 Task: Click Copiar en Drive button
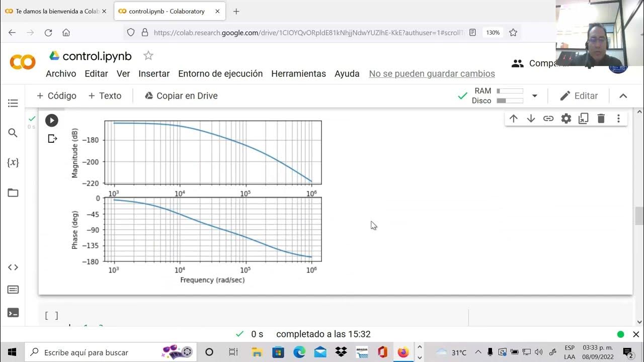click(x=181, y=96)
